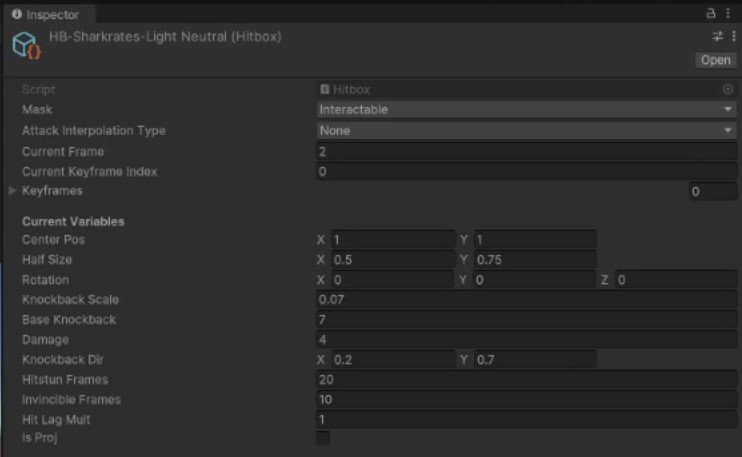This screenshot has width=742, height=457.
Task: Open the asset's three-dot context menu
Action: [730, 37]
